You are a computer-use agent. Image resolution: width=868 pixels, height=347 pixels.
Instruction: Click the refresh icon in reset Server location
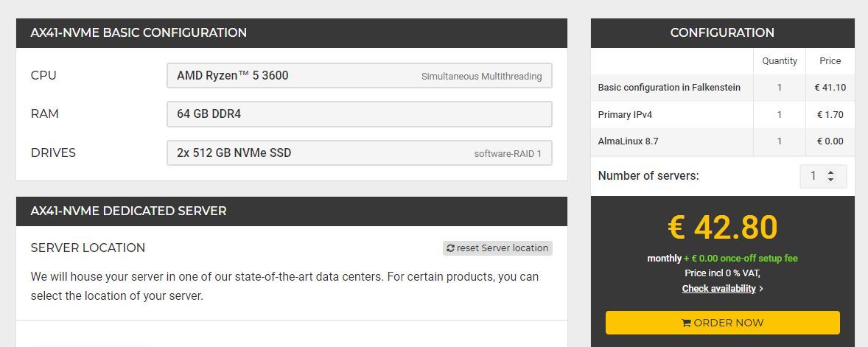pos(450,248)
